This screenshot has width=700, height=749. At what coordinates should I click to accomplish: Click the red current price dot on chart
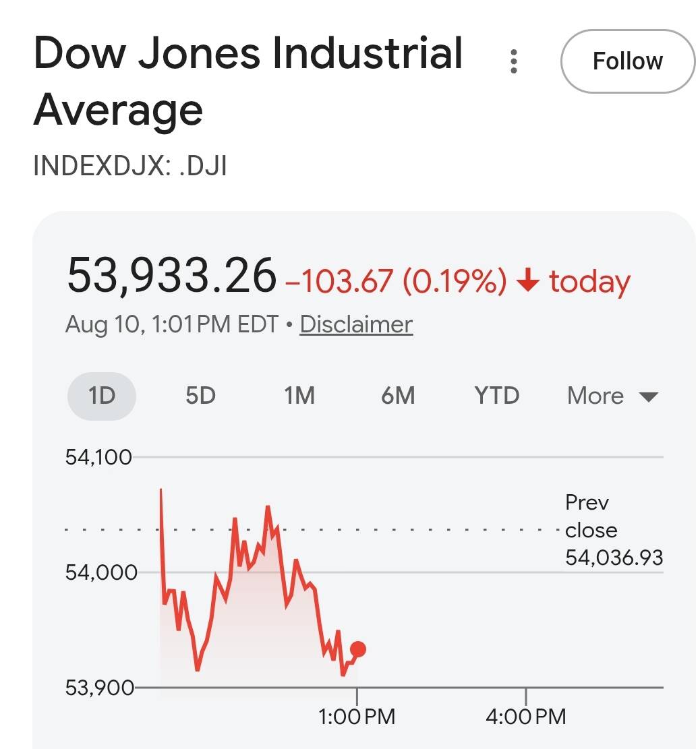pos(358,649)
